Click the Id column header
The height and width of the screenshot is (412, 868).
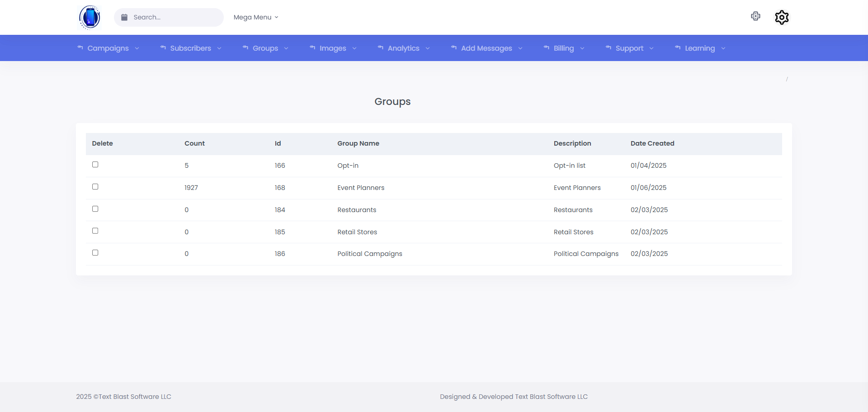point(278,143)
